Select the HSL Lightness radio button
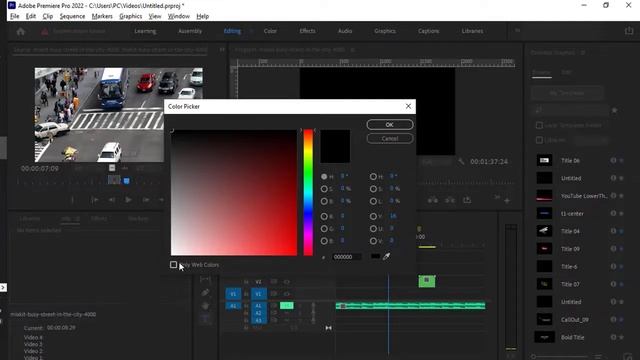640x360 pixels. (x=373, y=201)
